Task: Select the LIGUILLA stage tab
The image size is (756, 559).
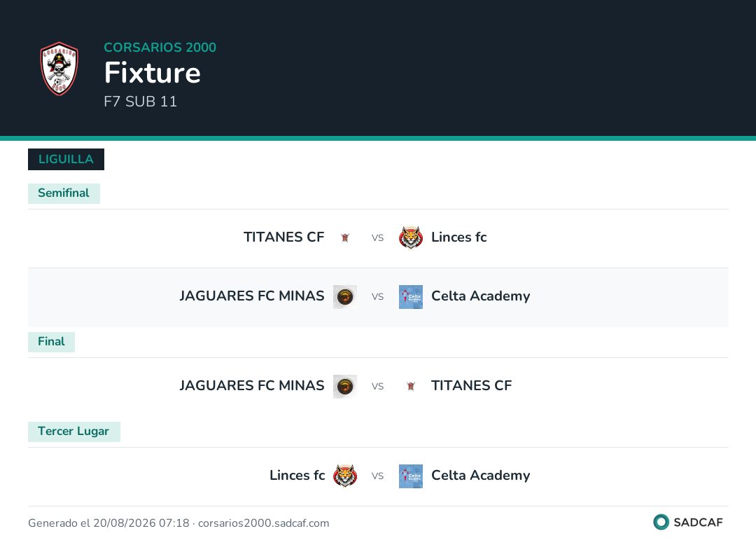Action: click(66, 159)
